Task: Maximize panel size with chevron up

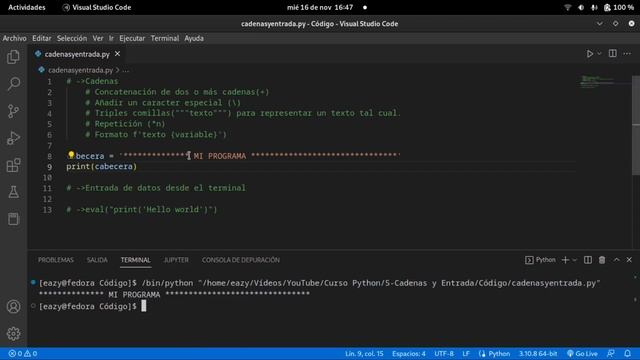Action: pos(616,260)
